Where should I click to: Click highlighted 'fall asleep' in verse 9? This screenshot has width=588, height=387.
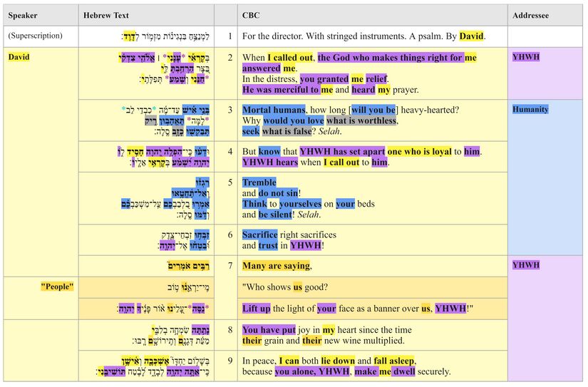pyautogui.click(x=392, y=361)
